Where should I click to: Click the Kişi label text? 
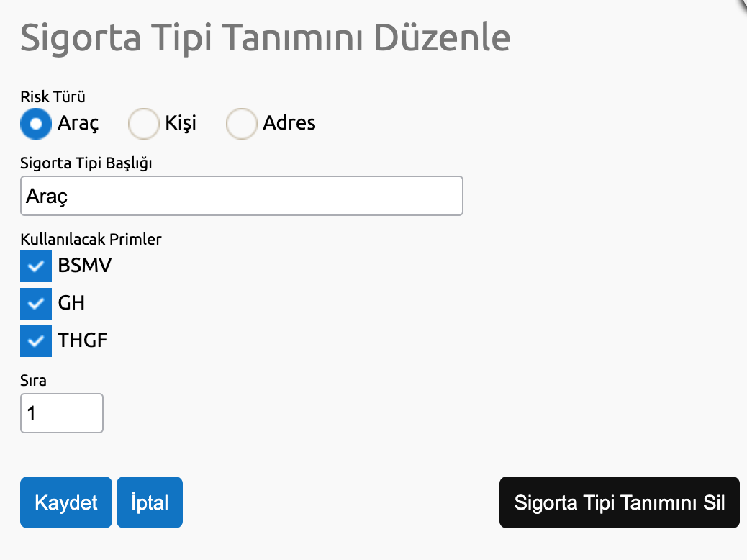click(181, 123)
